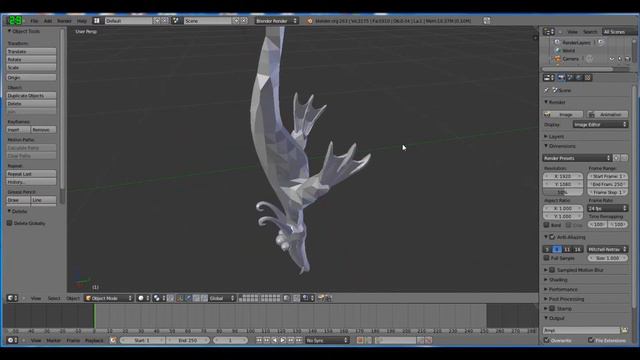Screen dimensions: 640x360
Task: Click the resolution percentage slider
Action: tap(562, 192)
